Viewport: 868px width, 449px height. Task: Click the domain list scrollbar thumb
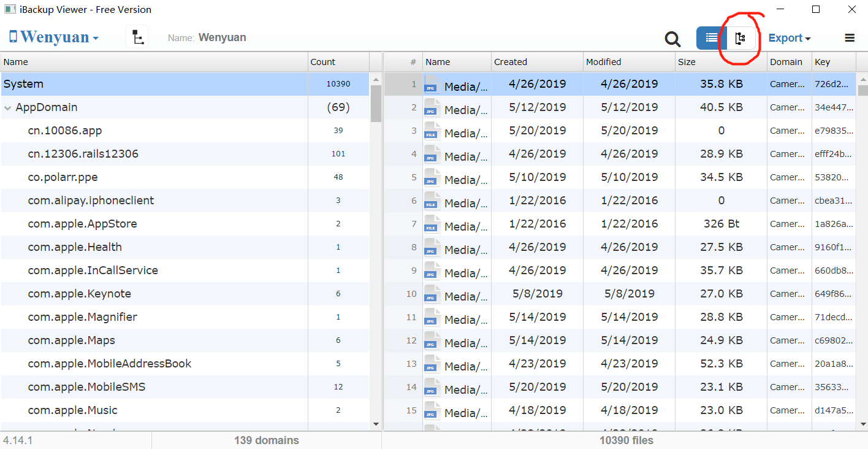pyautogui.click(x=376, y=103)
